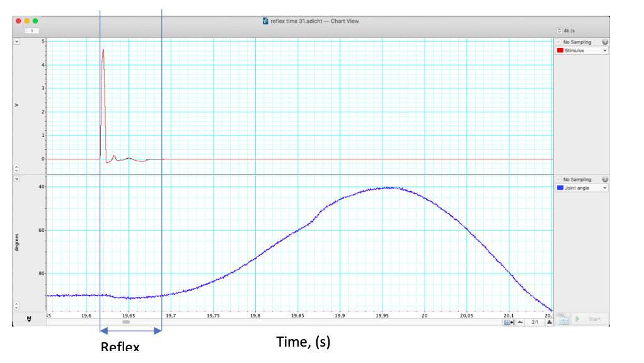Click the 'degrees' axis unit label
Viewport: 644px width, 363px height.
pos(17,242)
